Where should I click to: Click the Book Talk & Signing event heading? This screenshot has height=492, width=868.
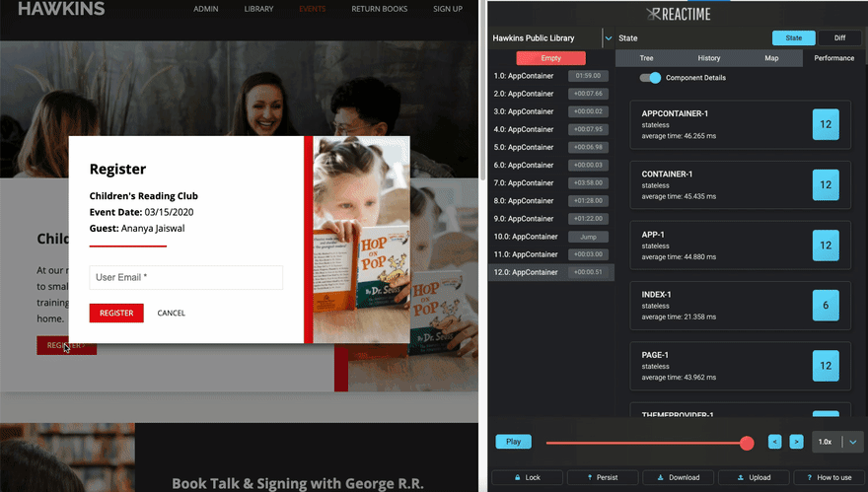(x=297, y=483)
